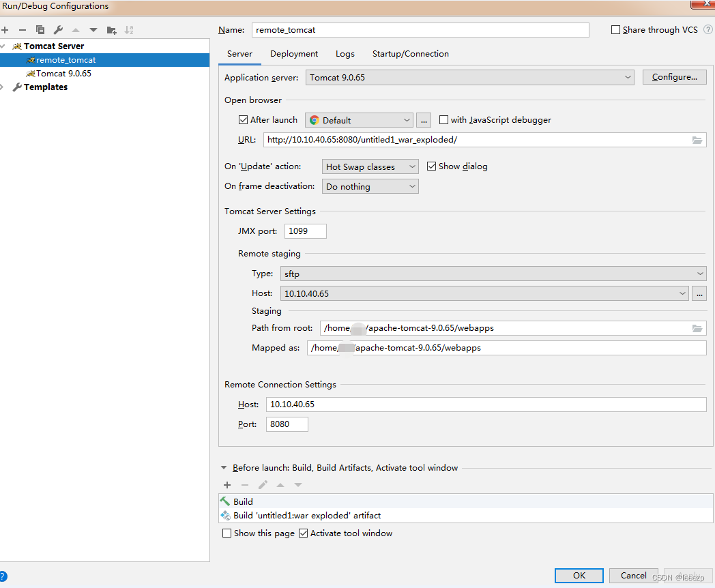Click the Name input field
This screenshot has width=715, height=588.
[420, 30]
